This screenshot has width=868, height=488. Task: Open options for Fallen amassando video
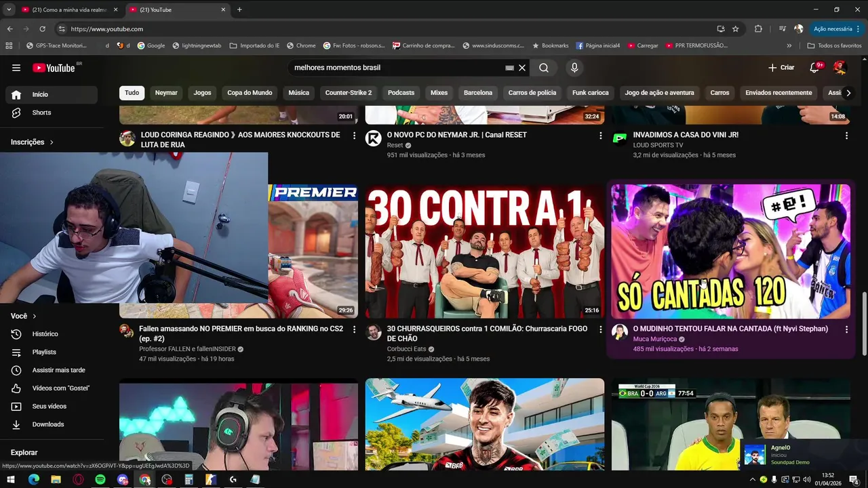point(354,329)
